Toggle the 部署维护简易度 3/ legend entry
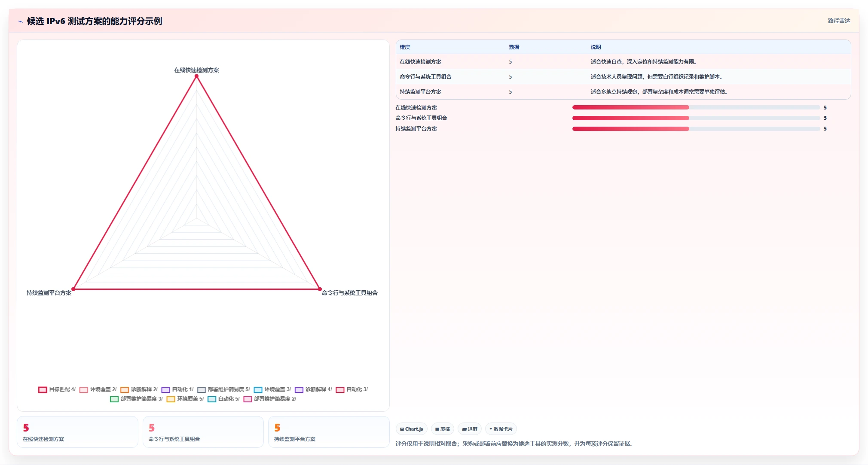This screenshot has width=868, height=465. click(136, 399)
